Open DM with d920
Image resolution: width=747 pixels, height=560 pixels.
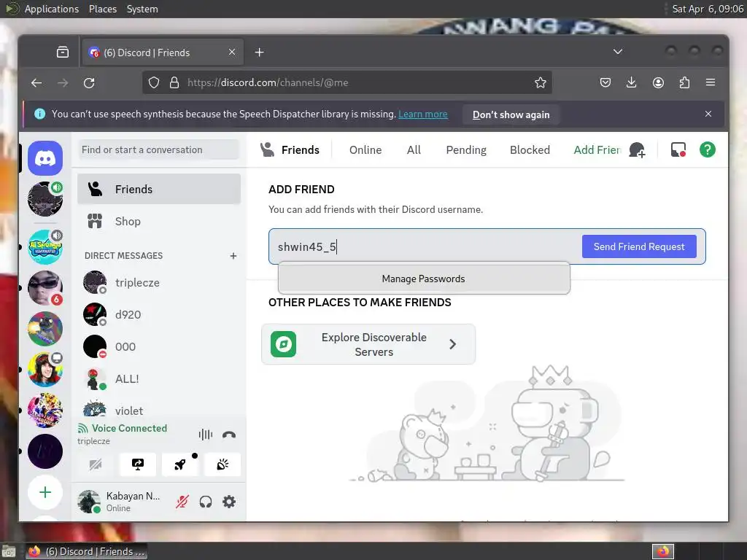coord(159,315)
